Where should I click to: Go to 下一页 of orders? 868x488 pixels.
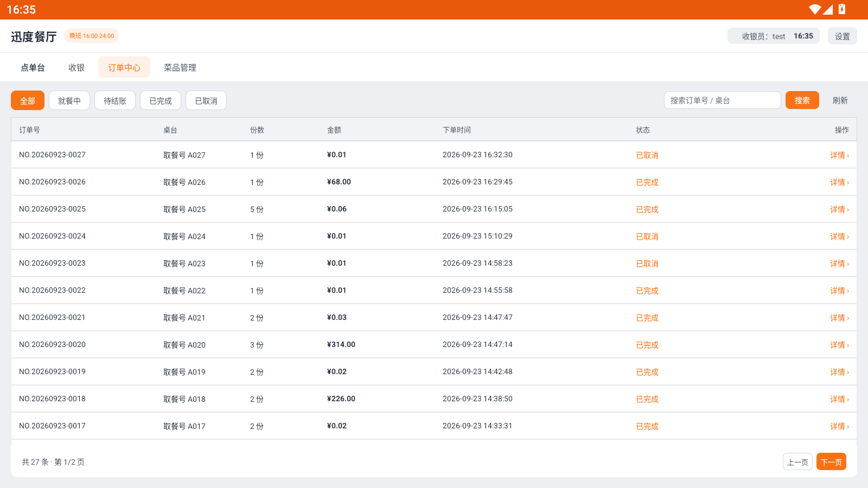coord(831,462)
